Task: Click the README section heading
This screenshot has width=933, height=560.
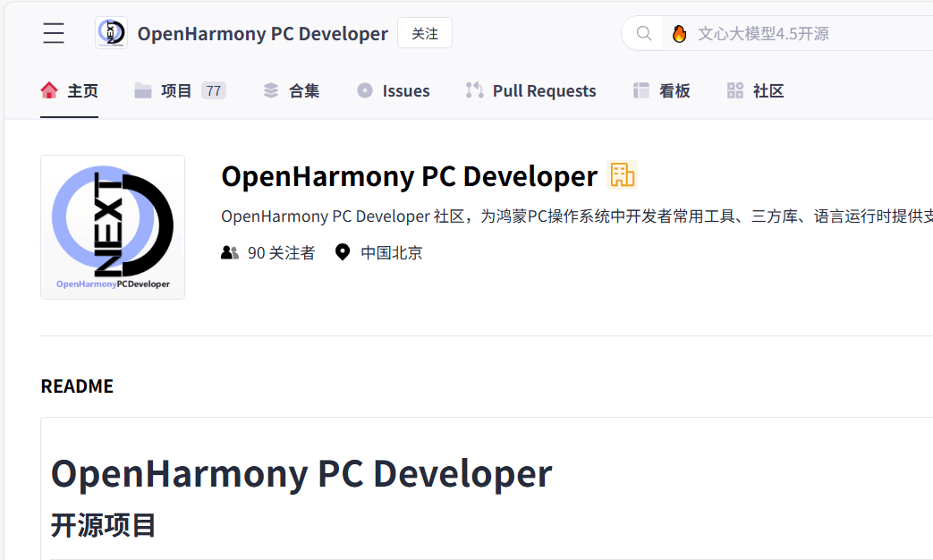Action: [x=77, y=386]
